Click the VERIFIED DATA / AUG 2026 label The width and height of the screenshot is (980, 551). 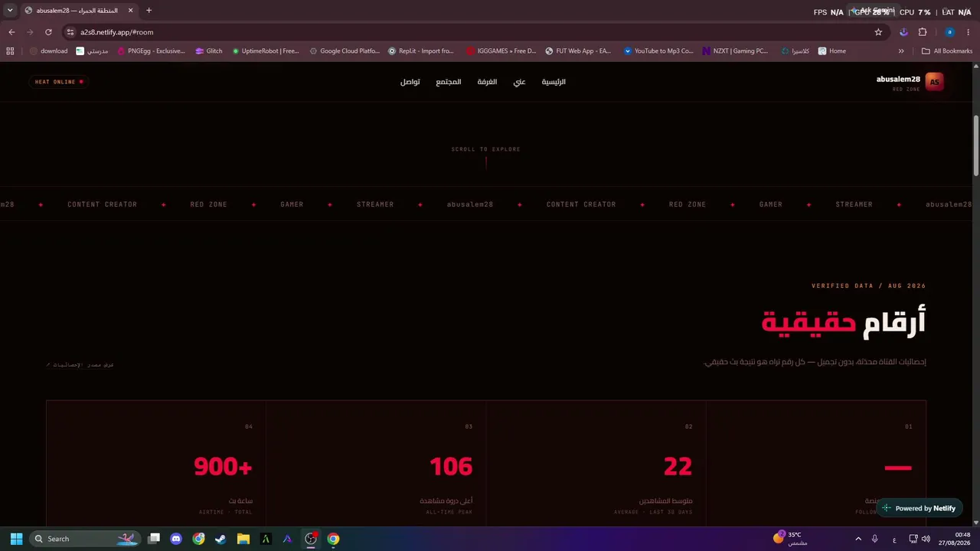click(869, 285)
